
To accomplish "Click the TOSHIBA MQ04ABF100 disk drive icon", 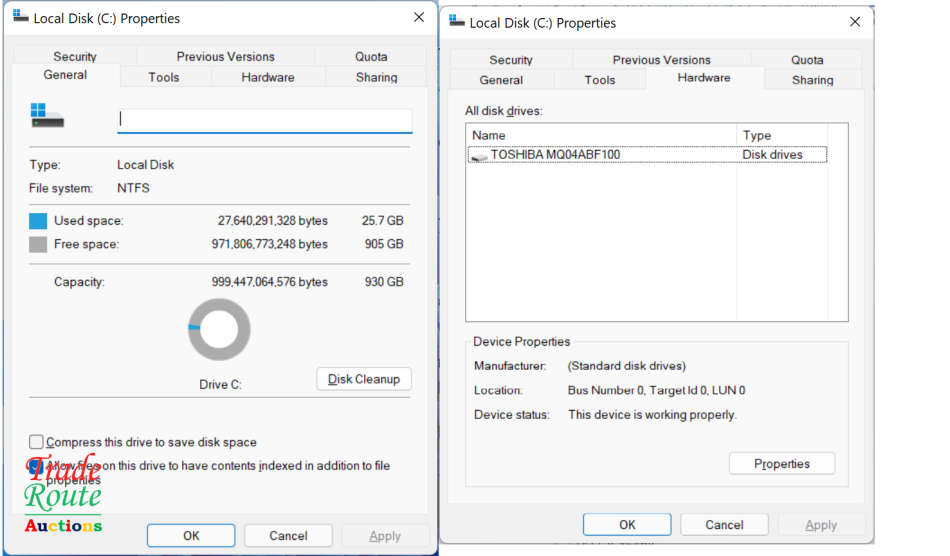I will [x=480, y=155].
